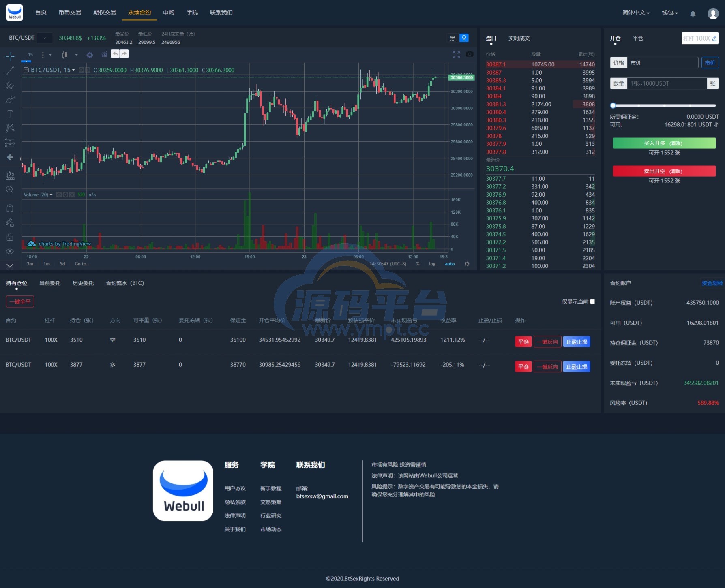This screenshot has width=725, height=588.
Task: Switch chart to the black theme
Action: [453, 38]
